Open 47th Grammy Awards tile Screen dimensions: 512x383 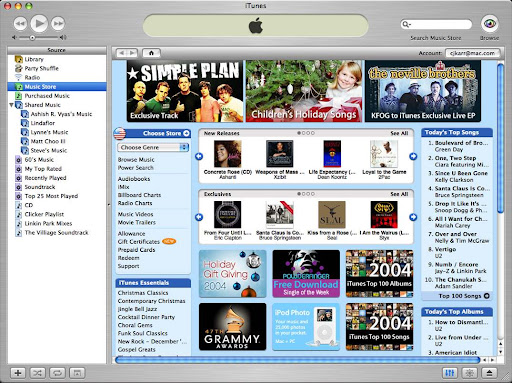click(x=233, y=327)
